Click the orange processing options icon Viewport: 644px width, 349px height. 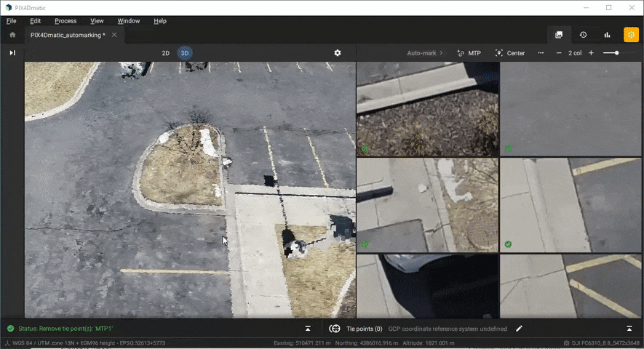pos(631,35)
